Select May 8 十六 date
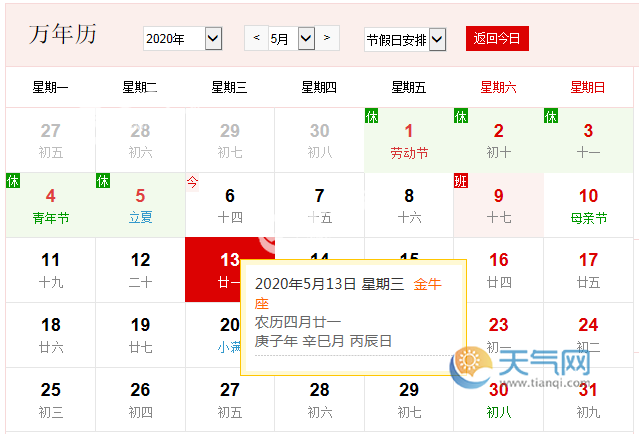 [x=409, y=205]
